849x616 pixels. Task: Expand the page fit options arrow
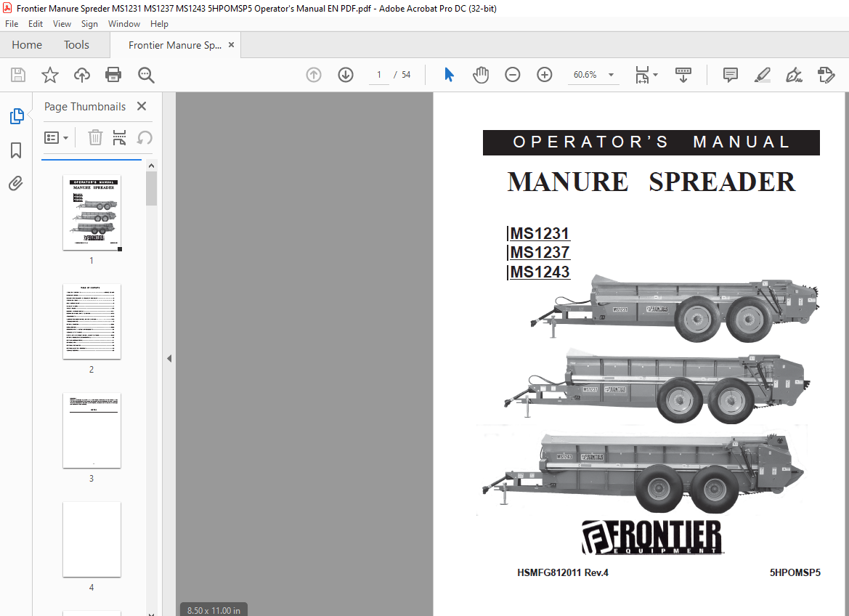[655, 75]
